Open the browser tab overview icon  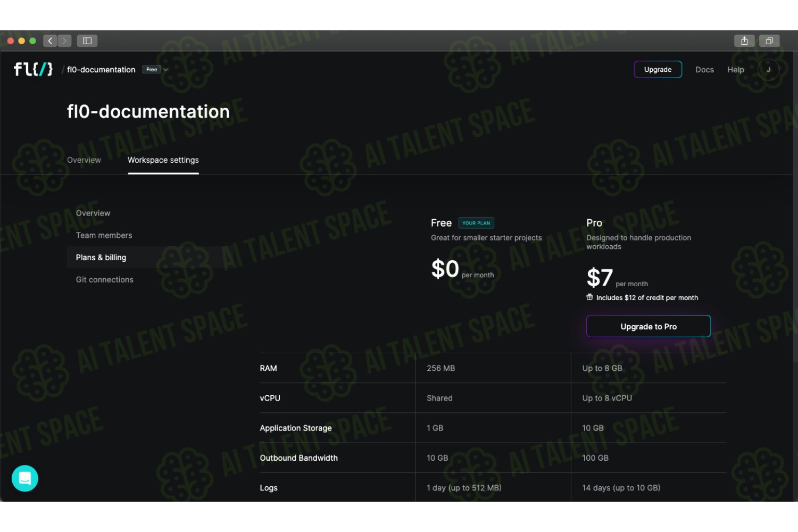coord(769,41)
